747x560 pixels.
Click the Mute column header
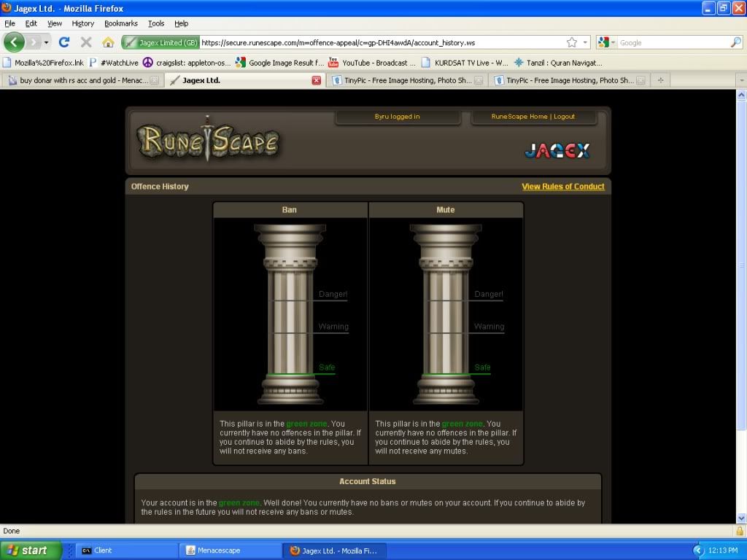point(446,209)
